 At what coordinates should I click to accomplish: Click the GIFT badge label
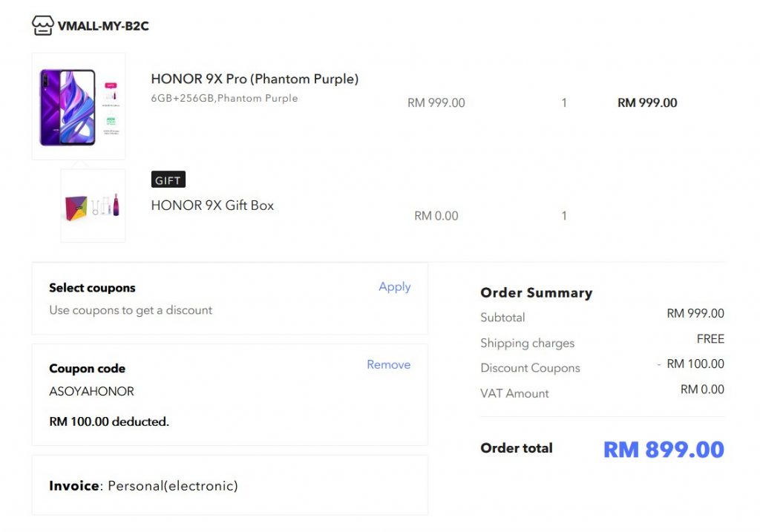[168, 180]
